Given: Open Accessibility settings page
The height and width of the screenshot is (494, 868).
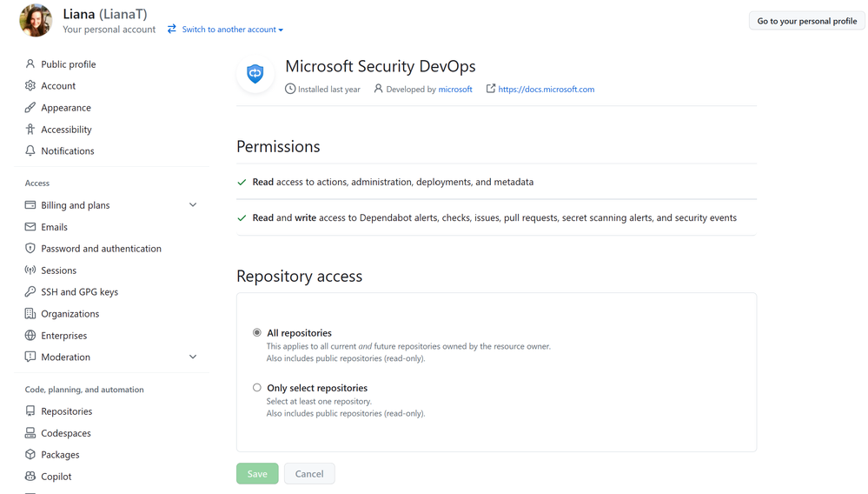Looking at the screenshot, I should (66, 130).
